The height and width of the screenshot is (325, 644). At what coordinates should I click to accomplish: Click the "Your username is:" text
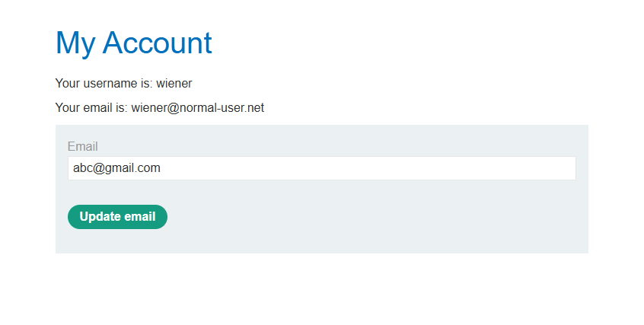pyautogui.click(x=104, y=84)
